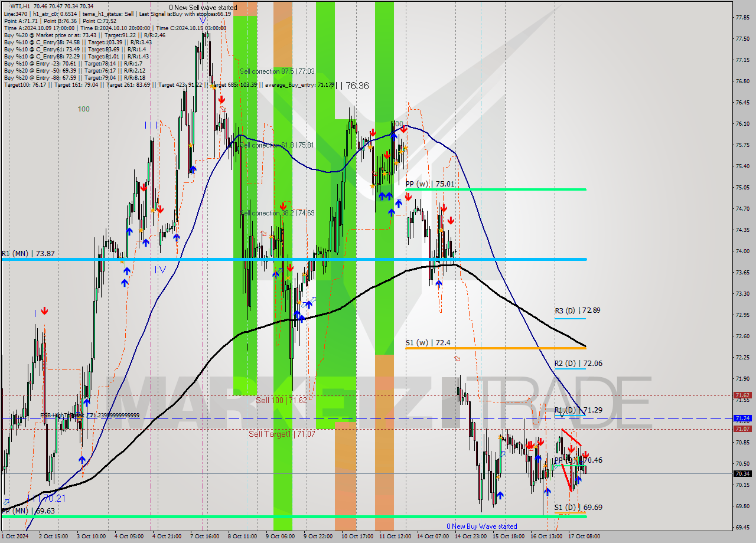Click the red 71.07 price tag on axis
Viewport: 756px width, 543px height.
(742, 429)
